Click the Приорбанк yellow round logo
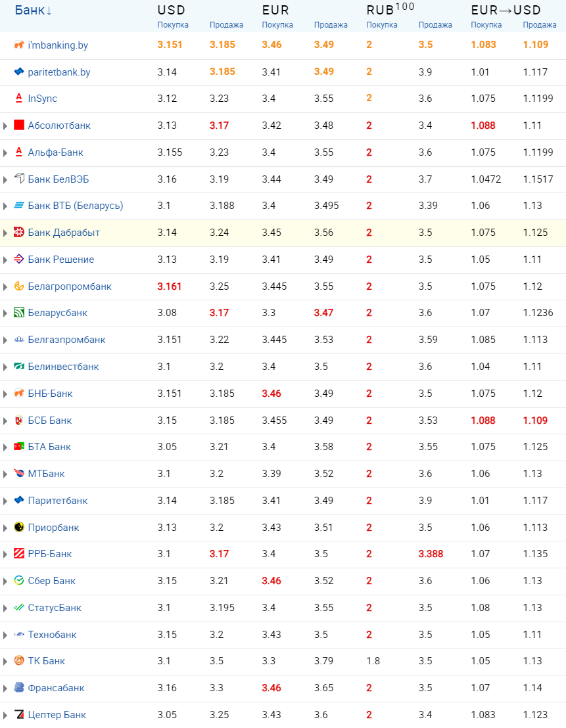Image resolution: width=566 pixels, height=728 pixels. [x=19, y=528]
